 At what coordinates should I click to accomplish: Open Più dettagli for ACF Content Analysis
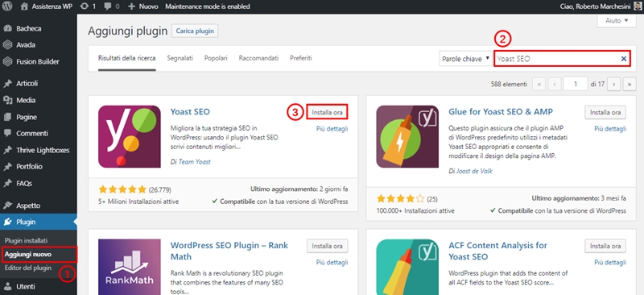coord(610,262)
